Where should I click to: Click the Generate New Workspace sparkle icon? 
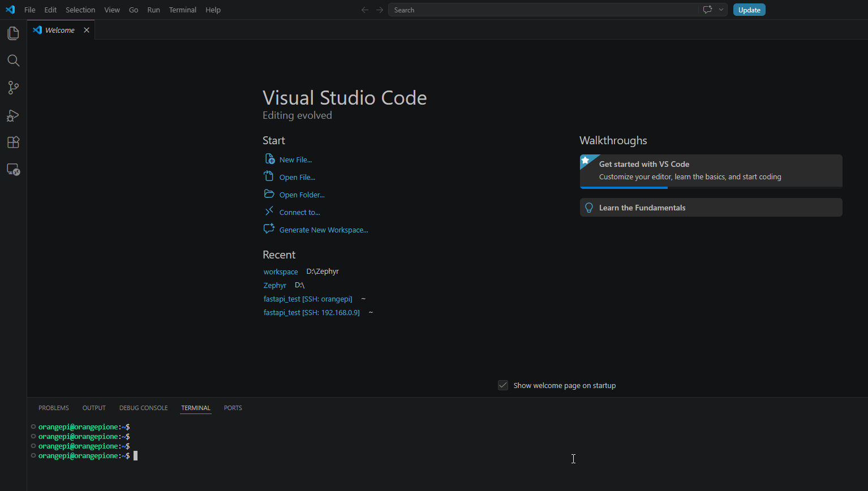click(269, 229)
